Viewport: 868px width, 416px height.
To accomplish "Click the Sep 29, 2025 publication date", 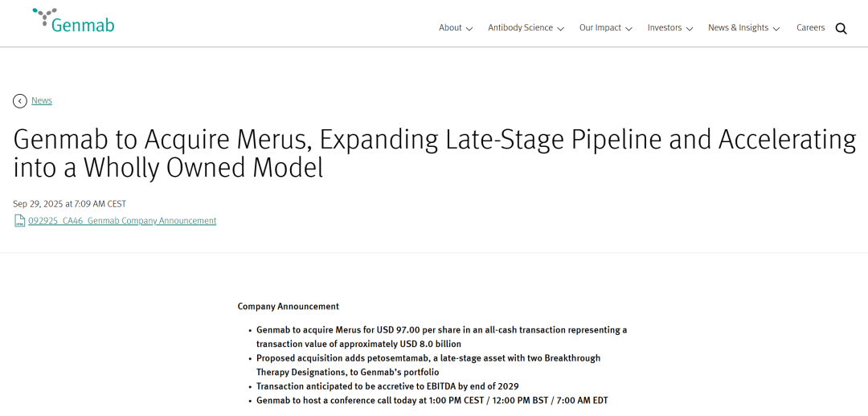I will 69,204.
